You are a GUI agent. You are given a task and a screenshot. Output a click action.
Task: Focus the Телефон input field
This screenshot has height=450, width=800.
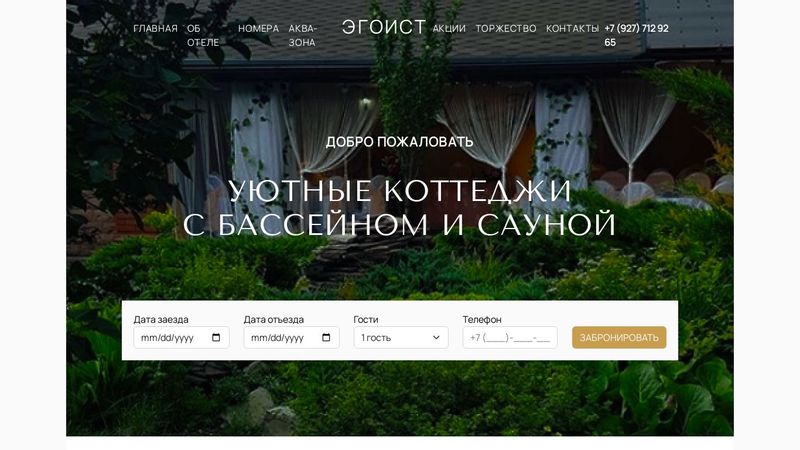pyautogui.click(x=510, y=338)
